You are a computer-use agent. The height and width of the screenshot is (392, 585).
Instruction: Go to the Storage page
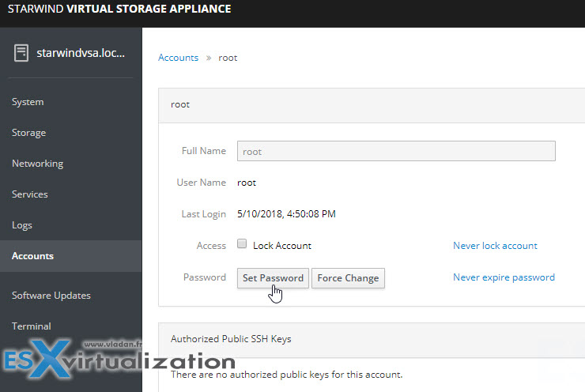[x=28, y=133]
